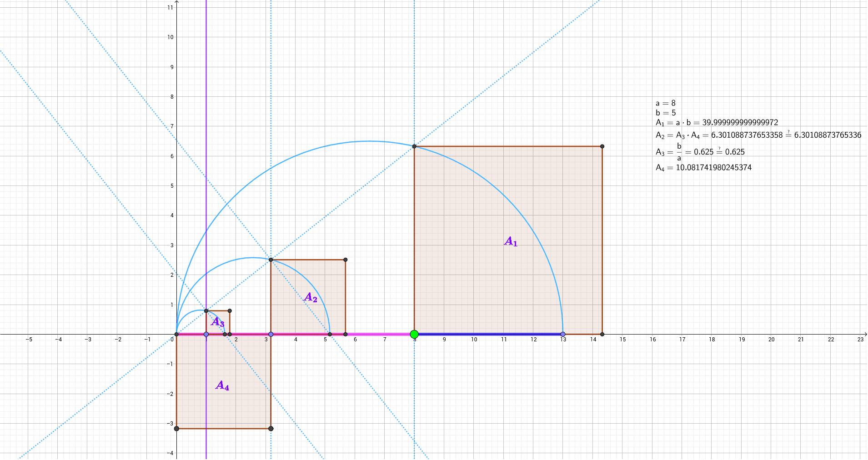The height and width of the screenshot is (460, 868).
Task: Select the blue point at x = 13
Action: coord(563,335)
